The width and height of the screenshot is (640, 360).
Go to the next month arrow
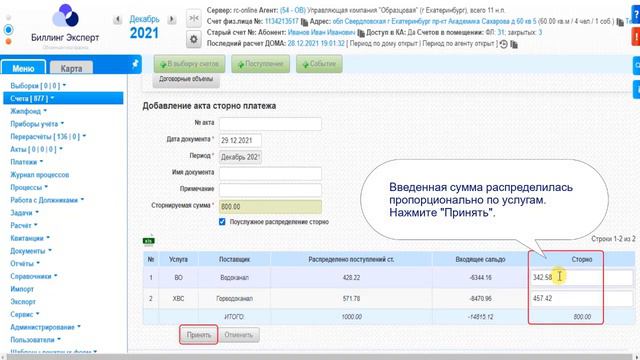point(172,19)
